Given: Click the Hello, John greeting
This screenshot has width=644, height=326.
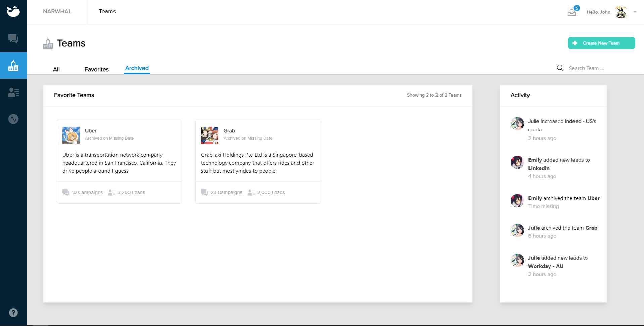Looking at the screenshot, I should click(598, 12).
